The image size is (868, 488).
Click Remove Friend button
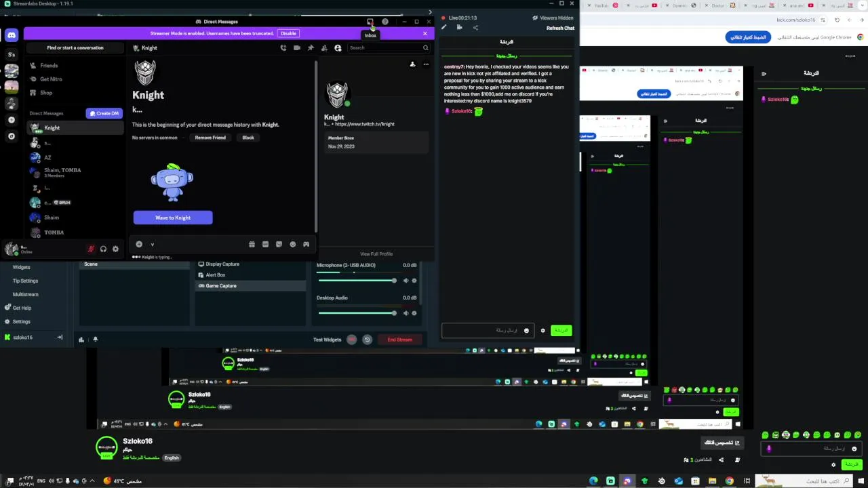210,138
